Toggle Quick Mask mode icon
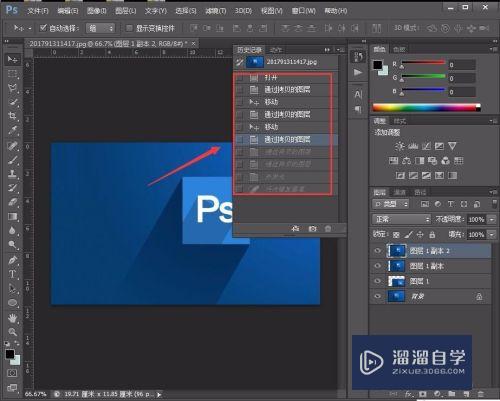The height and width of the screenshot is (401, 500). point(12,373)
